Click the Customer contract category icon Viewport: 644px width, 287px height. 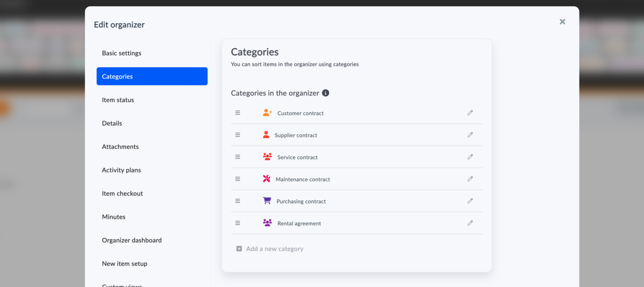[267, 113]
